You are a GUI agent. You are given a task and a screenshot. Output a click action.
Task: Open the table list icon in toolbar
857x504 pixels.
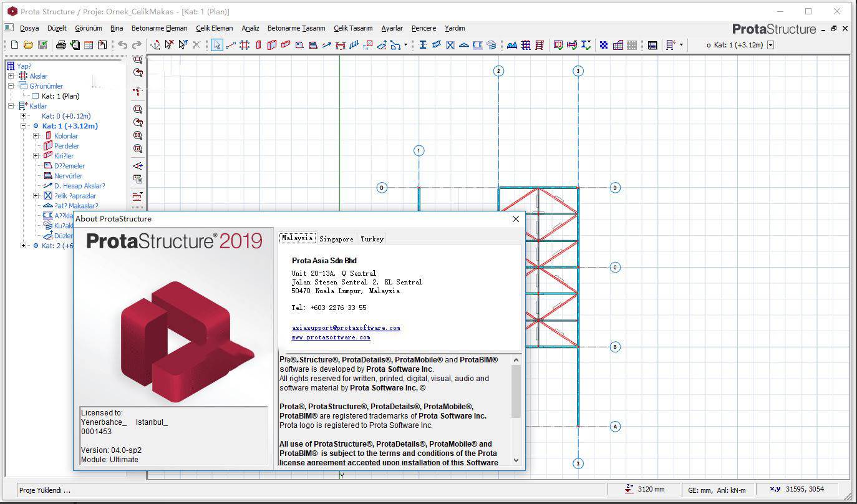pyautogui.click(x=652, y=45)
